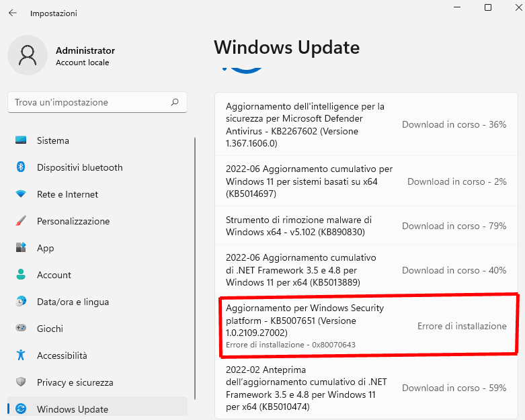Viewport: 525px width, 420px height.
Task: Open the Sistema settings section
Action: tap(97, 140)
